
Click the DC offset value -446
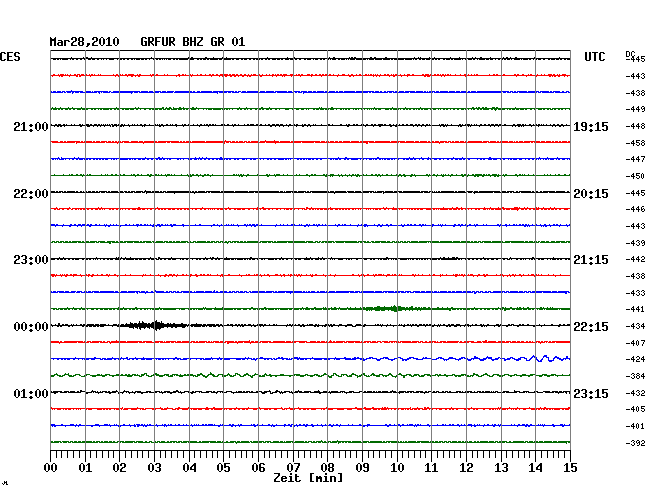tap(635, 209)
